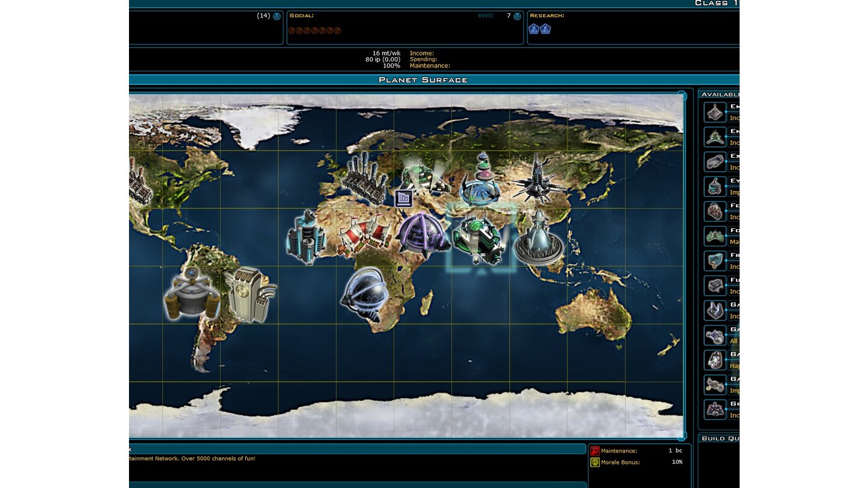Choose the 'Ex' improvement icon in the Available list
Screen dimensions: 868x488
[715, 161]
